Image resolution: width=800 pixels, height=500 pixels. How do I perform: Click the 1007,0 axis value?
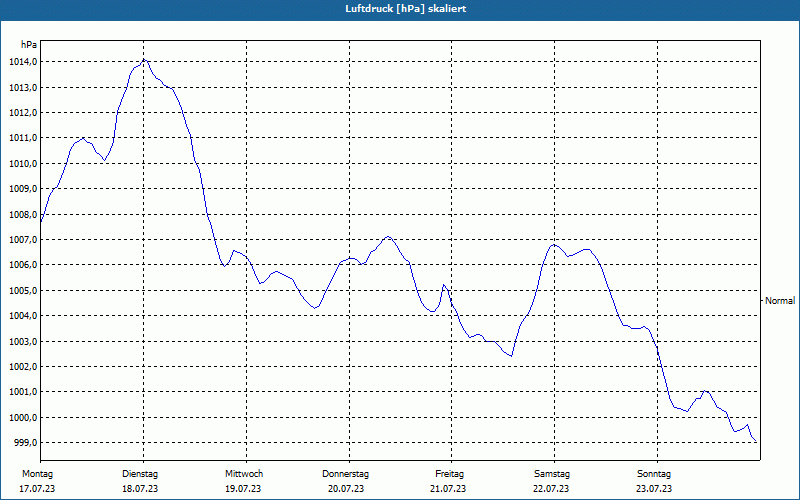(23, 239)
